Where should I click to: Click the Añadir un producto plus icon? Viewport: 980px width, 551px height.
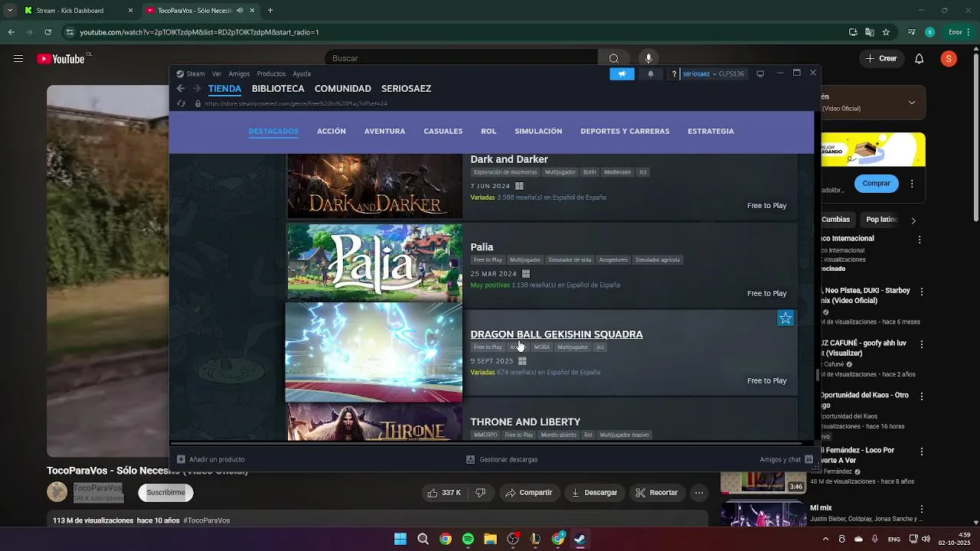pos(181,459)
